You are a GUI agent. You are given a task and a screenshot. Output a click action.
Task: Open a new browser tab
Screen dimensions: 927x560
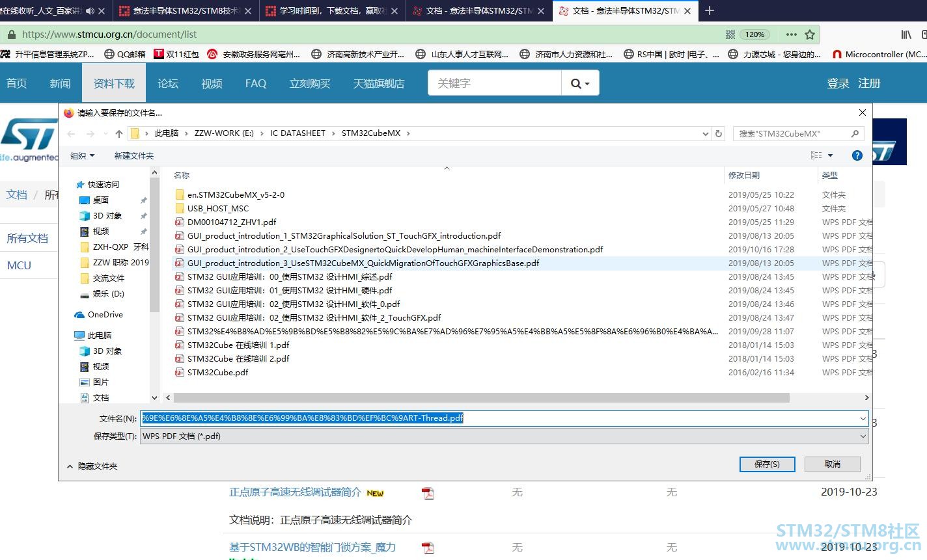(710, 10)
